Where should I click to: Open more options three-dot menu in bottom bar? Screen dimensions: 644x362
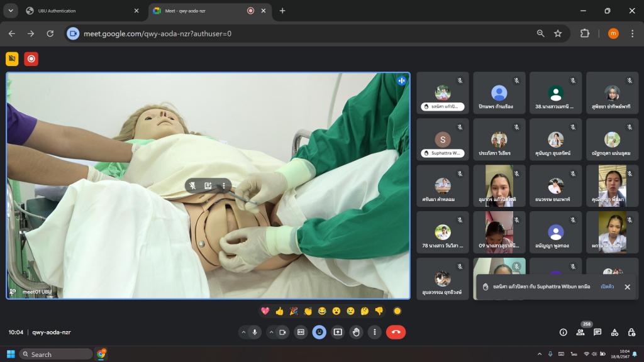tap(375, 332)
